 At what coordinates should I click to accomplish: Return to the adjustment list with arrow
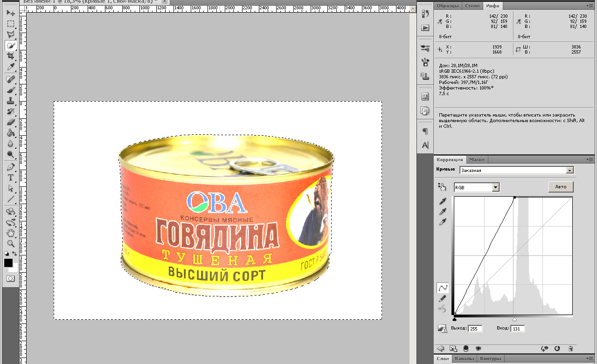pyautogui.click(x=440, y=348)
